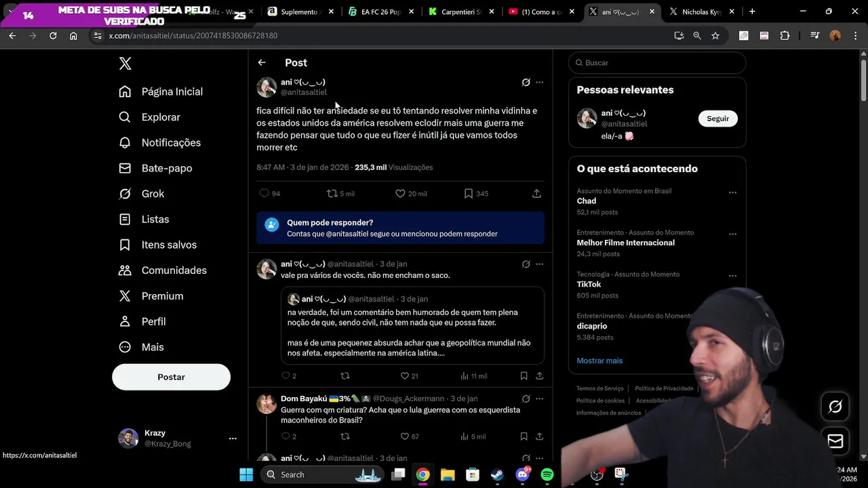Open the quoted post 'na verdade, foi um comentário'
The width and height of the screenshot is (868, 488).
(413, 325)
